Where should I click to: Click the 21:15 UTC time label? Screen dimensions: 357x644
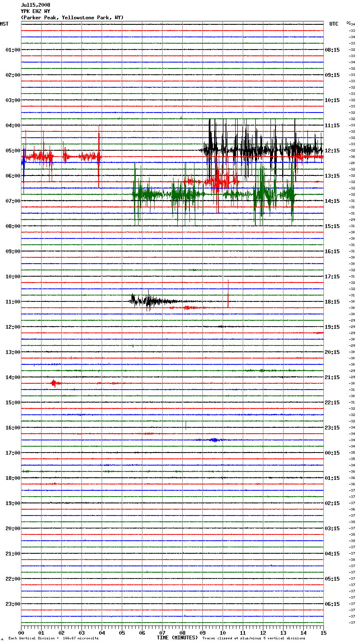click(332, 377)
